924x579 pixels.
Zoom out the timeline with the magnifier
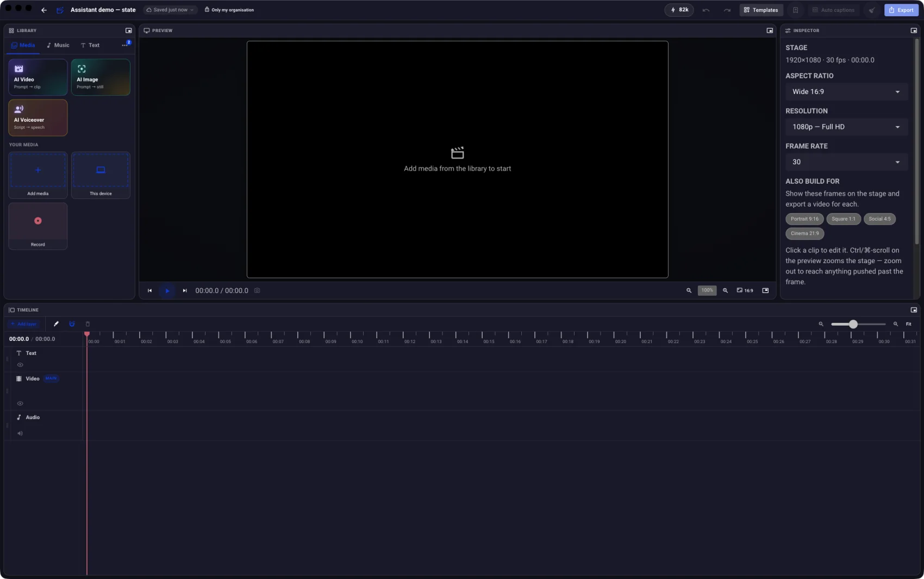[x=821, y=324]
